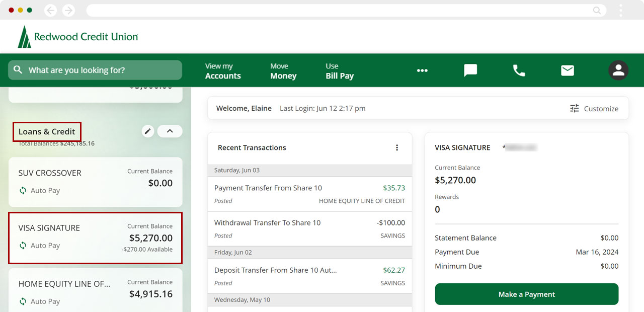Click the VISA SIGNATURE panel title
Image resolution: width=644 pixels, height=312 pixels.
(462, 147)
